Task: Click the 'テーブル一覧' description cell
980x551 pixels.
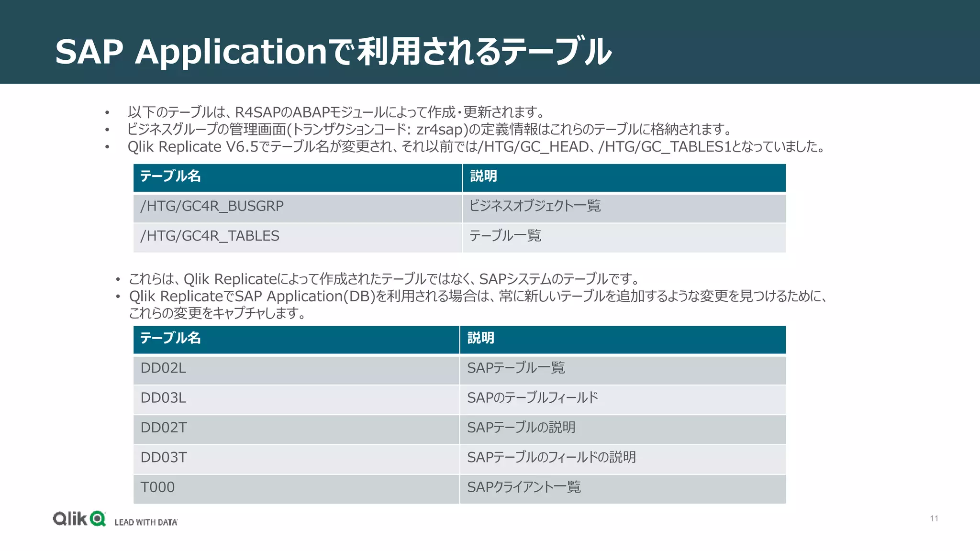Action: (x=624, y=238)
